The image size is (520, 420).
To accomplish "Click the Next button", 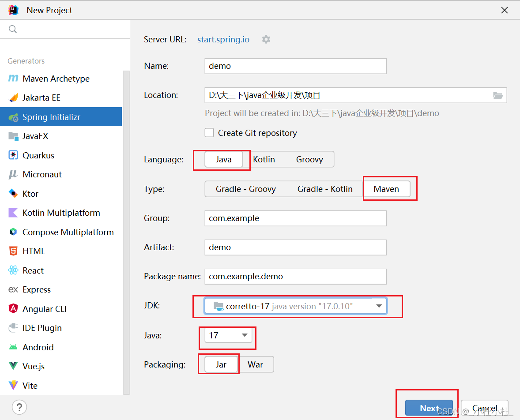I will click(429, 408).
